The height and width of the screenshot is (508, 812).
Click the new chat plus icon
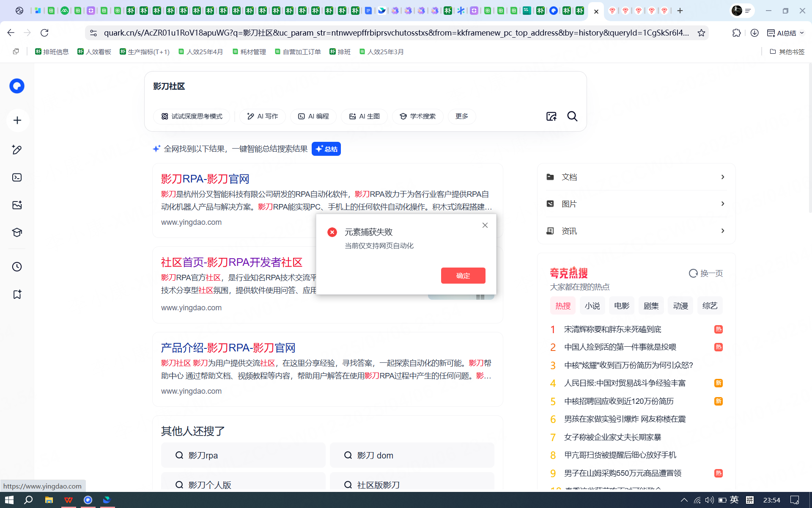(17, 120)
